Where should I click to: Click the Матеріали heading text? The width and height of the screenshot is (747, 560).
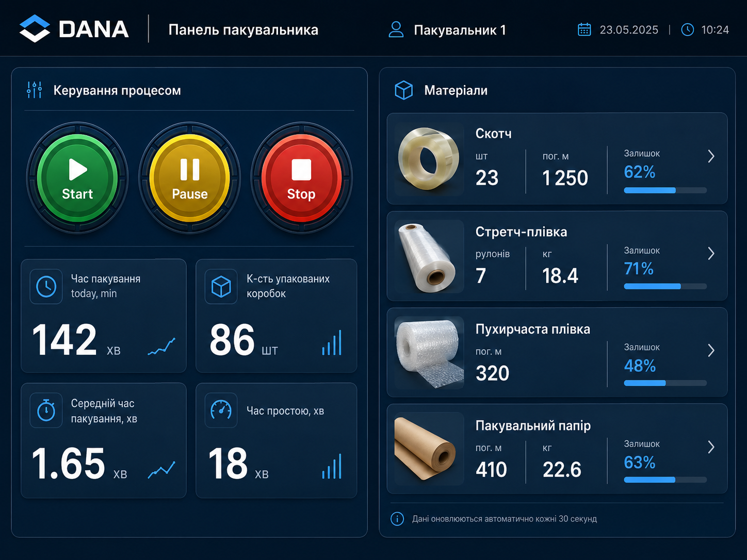tap(456, 90)
